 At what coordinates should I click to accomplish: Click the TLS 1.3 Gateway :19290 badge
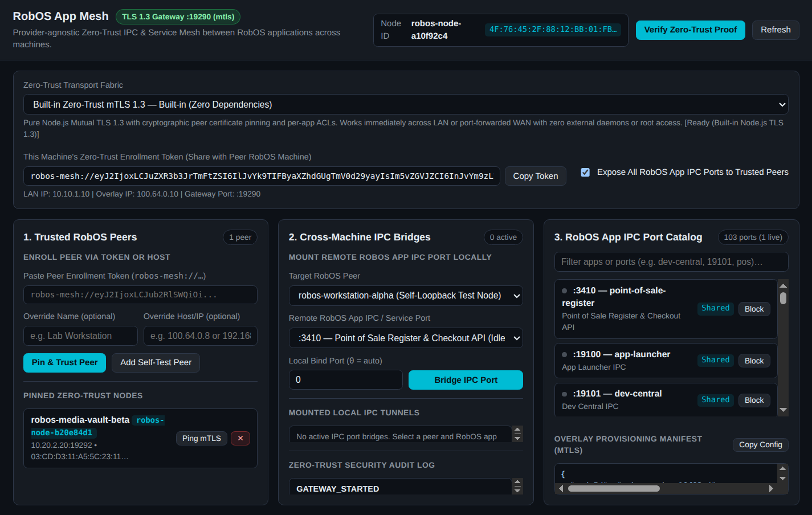(178, 17)
